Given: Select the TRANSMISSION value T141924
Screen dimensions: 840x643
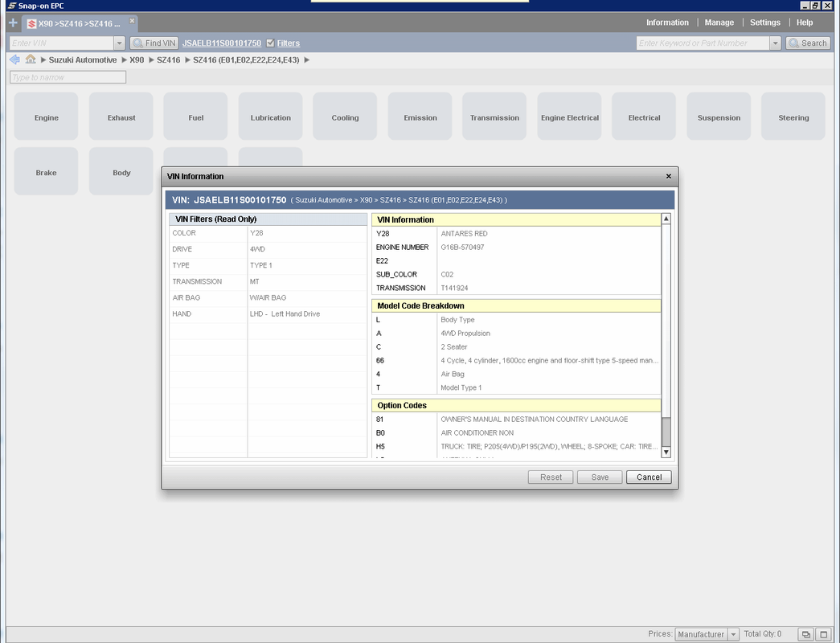Looking at the screenshot, I should pos(454,289).
